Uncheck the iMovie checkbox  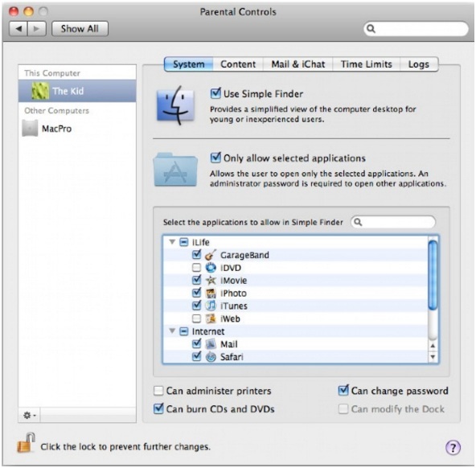pyautogui.click(x=197, y=280)
